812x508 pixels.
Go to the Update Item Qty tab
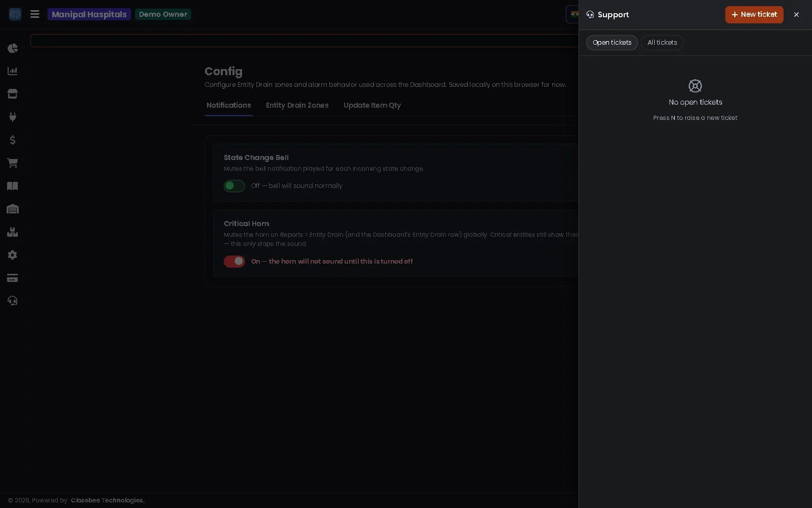pyautogui.click(x=372, y=105)
